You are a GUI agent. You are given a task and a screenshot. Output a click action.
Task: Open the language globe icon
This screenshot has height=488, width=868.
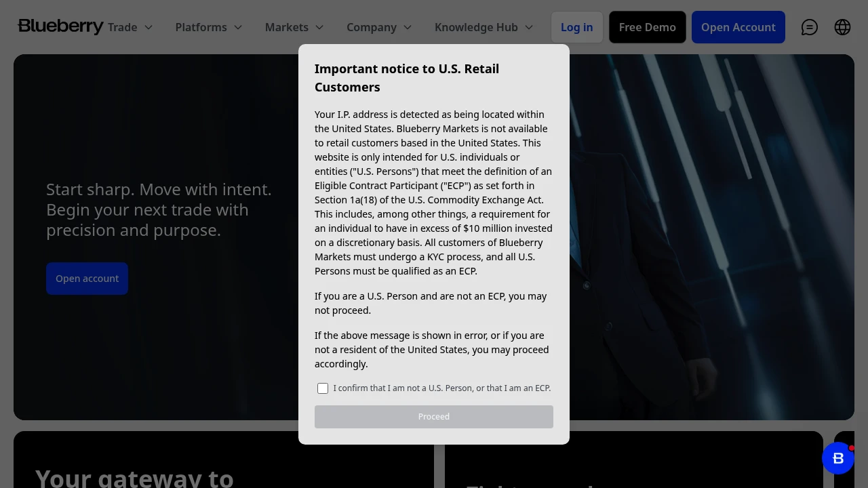pos(842,27)
